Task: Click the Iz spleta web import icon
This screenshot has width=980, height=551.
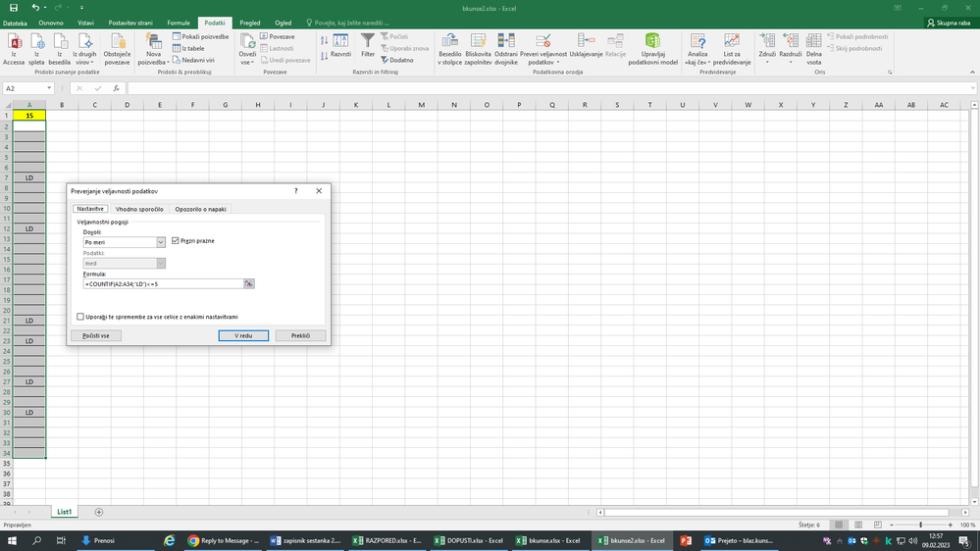Action: coord(37,49)
